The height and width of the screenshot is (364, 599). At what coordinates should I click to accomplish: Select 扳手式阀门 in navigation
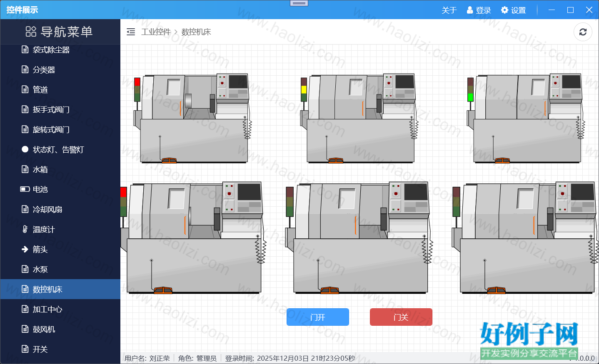click(x=60, y=109)
